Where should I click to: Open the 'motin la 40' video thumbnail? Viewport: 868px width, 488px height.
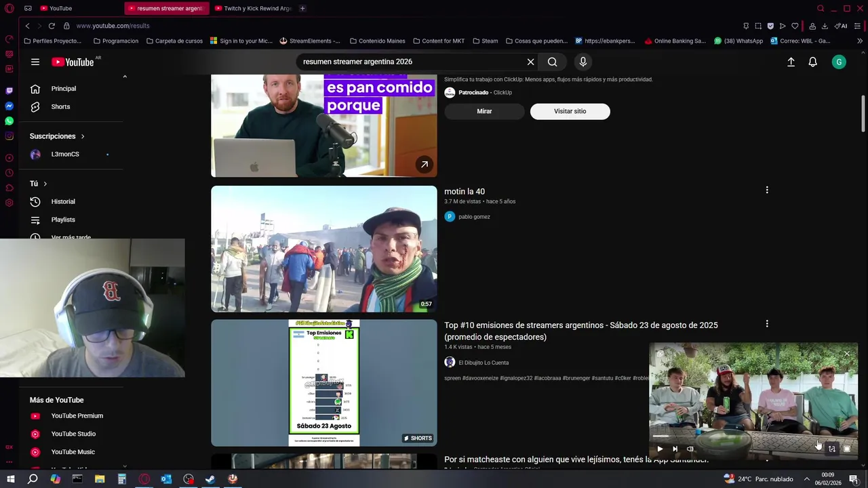[324, 249]
